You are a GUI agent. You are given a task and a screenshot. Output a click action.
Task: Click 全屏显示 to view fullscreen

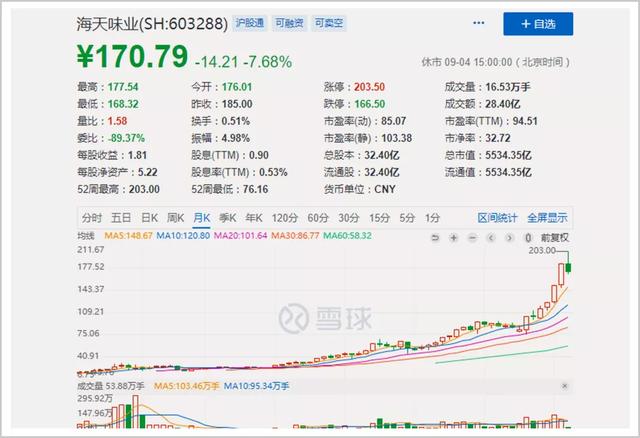547,217
